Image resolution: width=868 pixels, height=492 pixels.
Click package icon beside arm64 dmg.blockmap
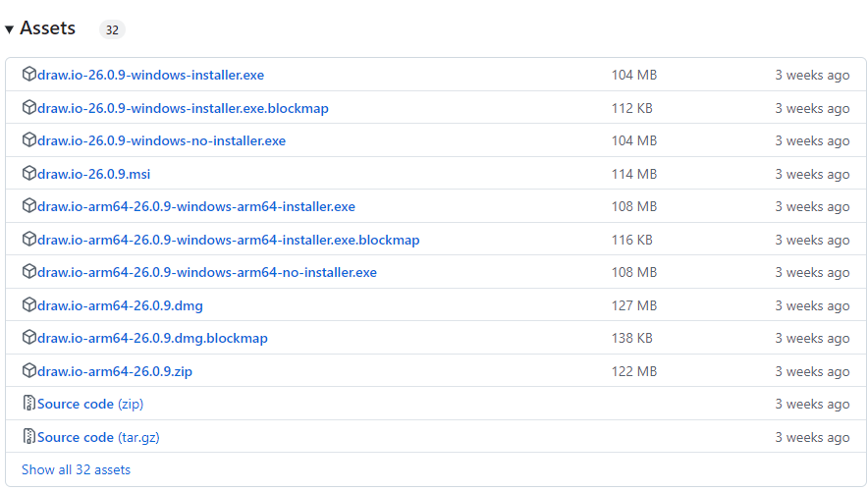(29, 338)
